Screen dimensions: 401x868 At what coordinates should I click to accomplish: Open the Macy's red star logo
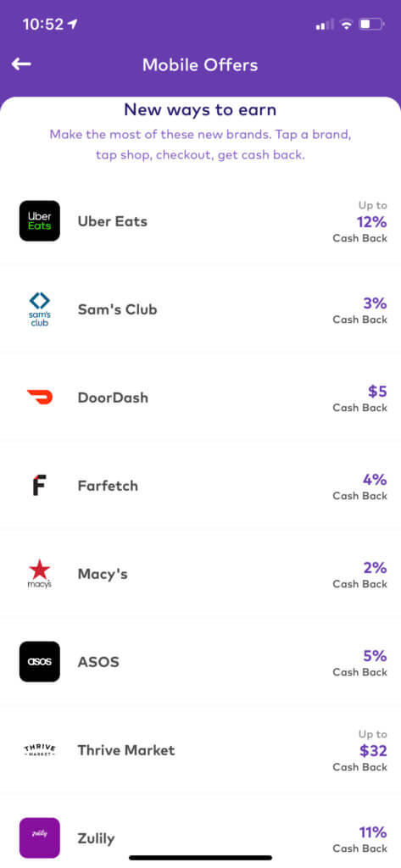(x=39, y=574)
